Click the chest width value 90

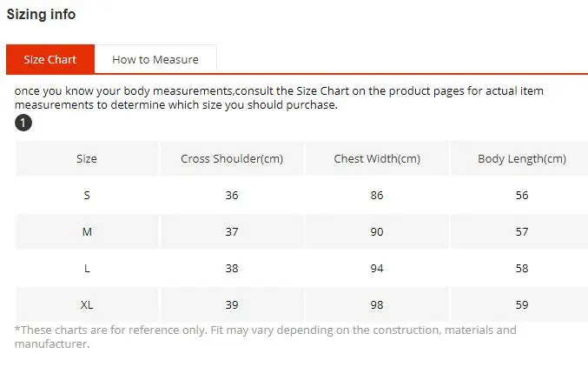pos(377,232)
